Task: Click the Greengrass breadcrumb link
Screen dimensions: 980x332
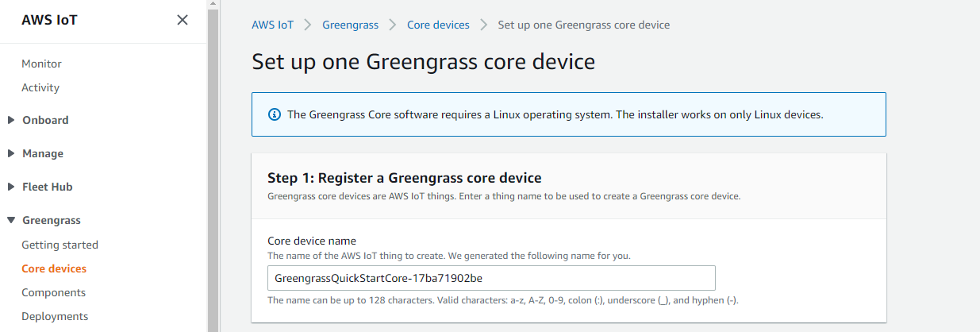Action: click(x=349, y=25)
